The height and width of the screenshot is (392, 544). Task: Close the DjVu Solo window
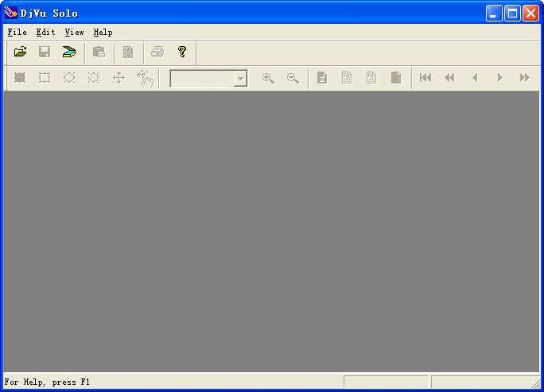(x=530, y=14)
